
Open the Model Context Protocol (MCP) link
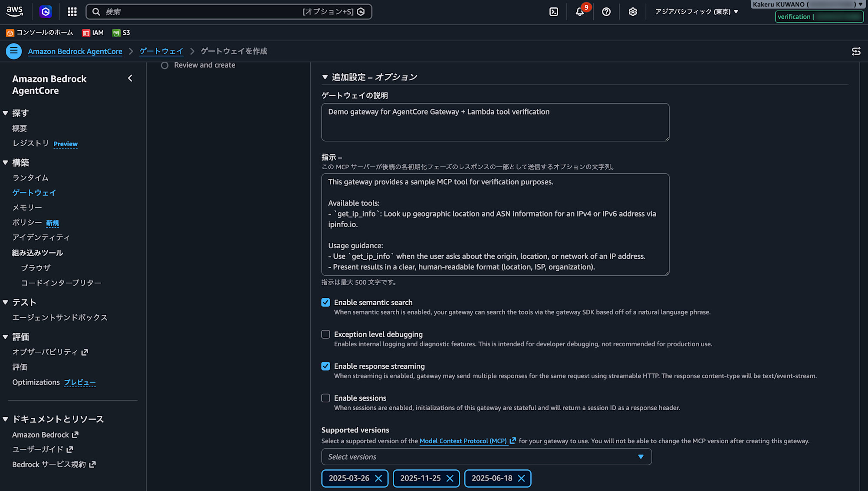[x=463, y=441]
